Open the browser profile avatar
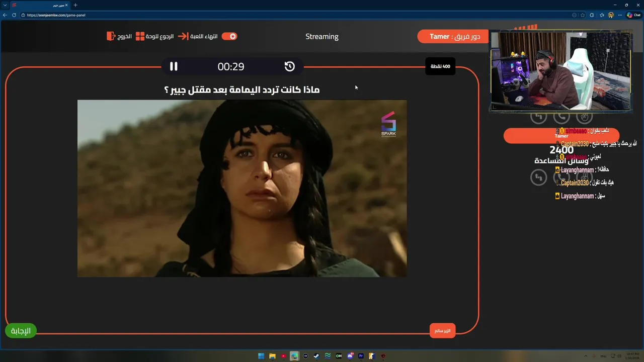 pyautogui.click(x=611, y=15)
